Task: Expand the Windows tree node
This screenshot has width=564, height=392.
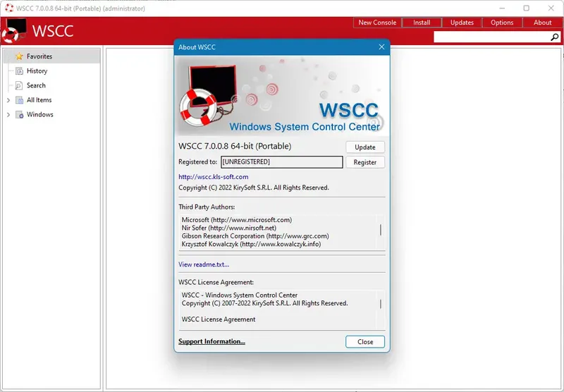Action: pos(8,115)
